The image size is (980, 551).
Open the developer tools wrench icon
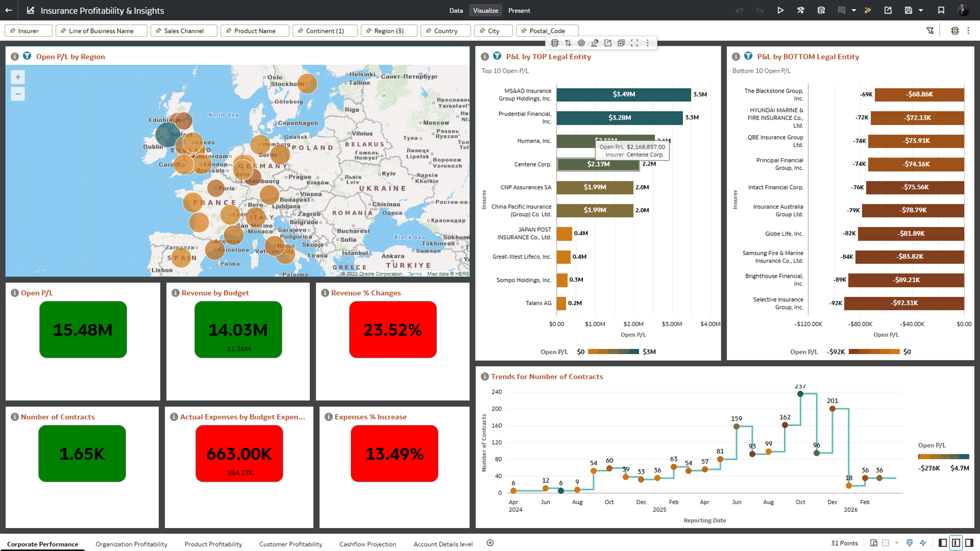(x=801, y=10)
